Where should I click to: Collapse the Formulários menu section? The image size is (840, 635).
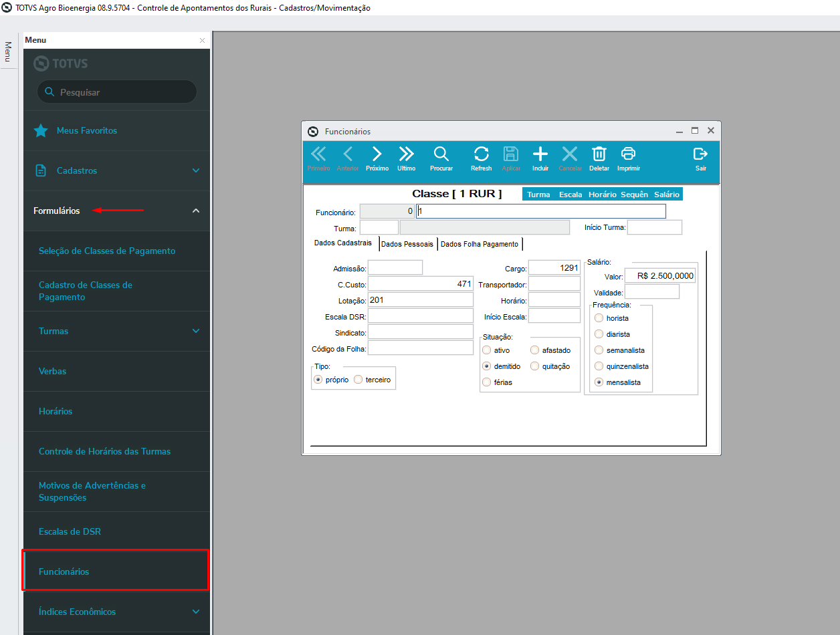196,211
